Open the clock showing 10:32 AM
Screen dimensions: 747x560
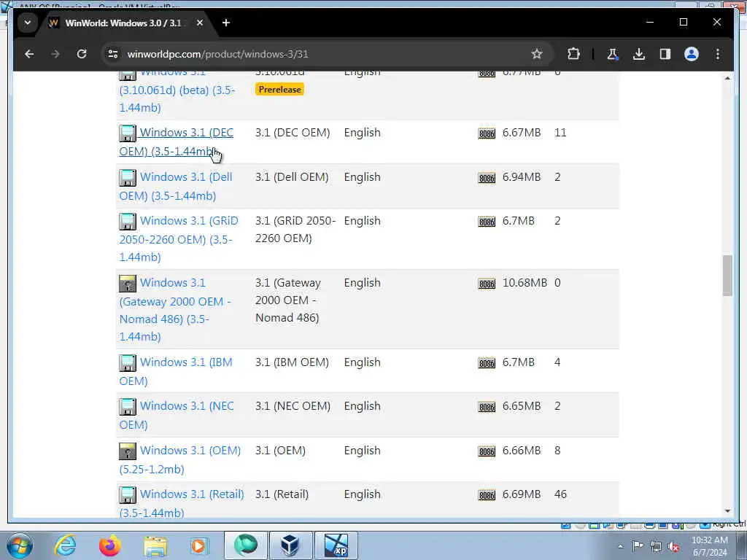[709, 546]
